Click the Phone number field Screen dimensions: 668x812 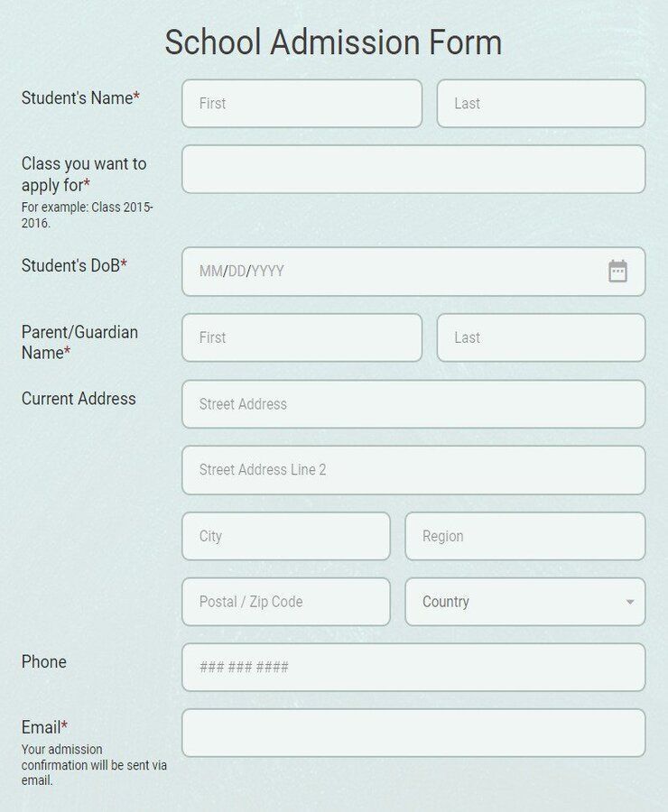point(413,668)
